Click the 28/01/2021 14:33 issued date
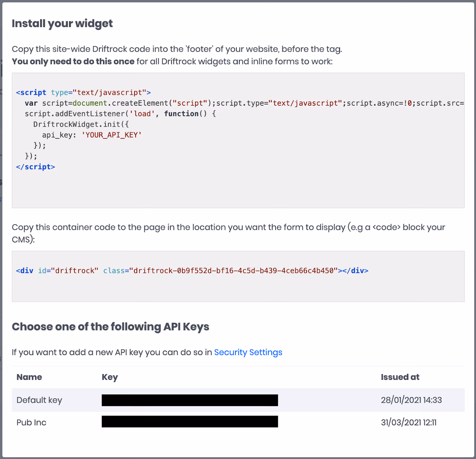Image resolution: width=476 pixels, height=459 pixels. pos(411,400)
